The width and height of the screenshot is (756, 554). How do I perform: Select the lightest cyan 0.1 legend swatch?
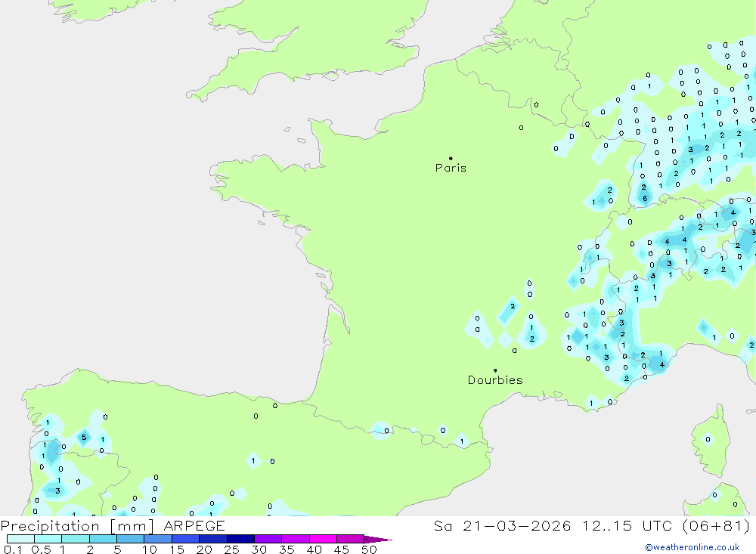click(20, 539)
